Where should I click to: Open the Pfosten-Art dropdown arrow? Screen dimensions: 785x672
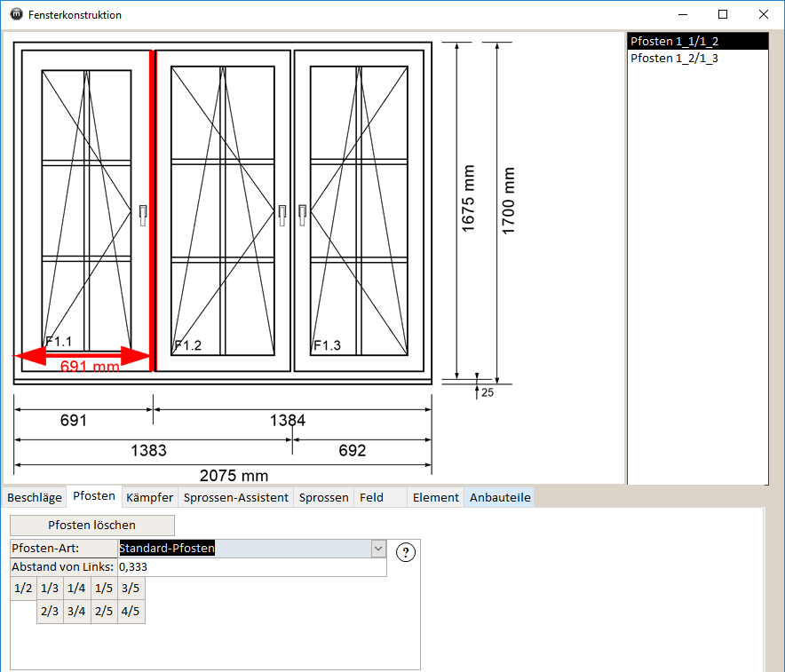378,549
